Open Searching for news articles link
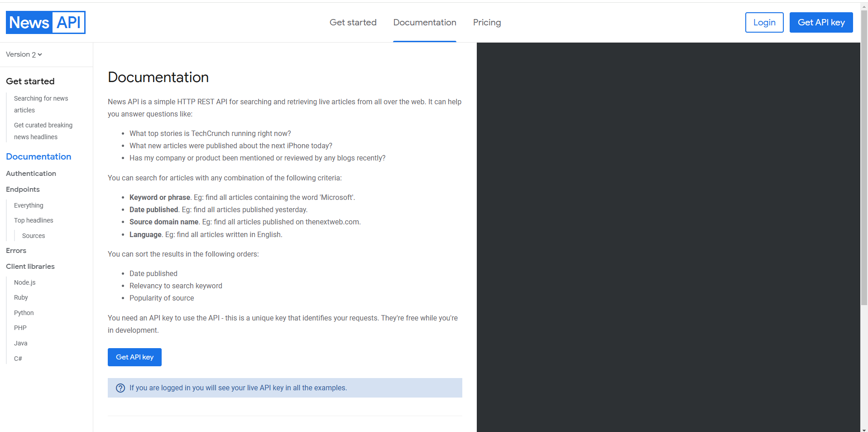Viewport: 868px width, 432px height. [x=41, y=104]
